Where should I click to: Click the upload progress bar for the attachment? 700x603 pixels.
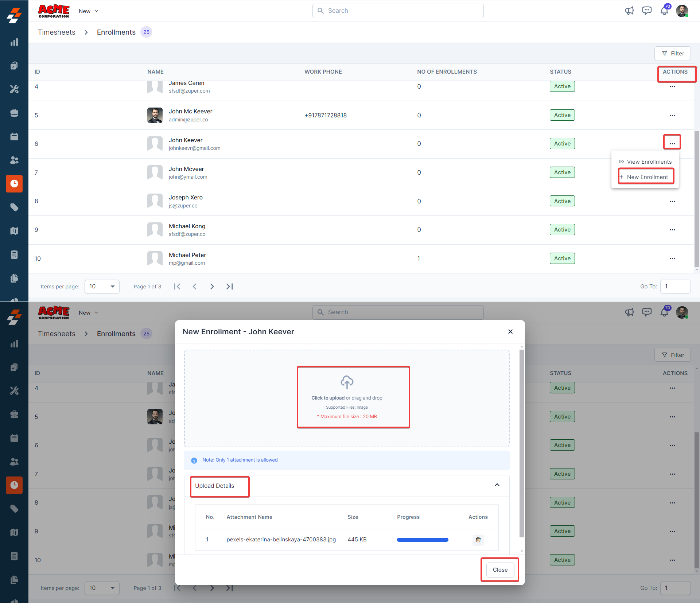[x=423, y=540]
